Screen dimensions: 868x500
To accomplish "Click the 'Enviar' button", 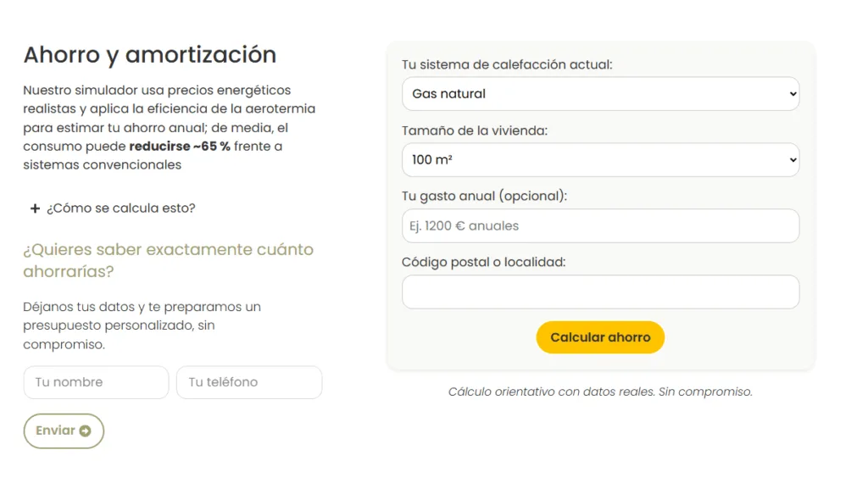I will [63, 431].
